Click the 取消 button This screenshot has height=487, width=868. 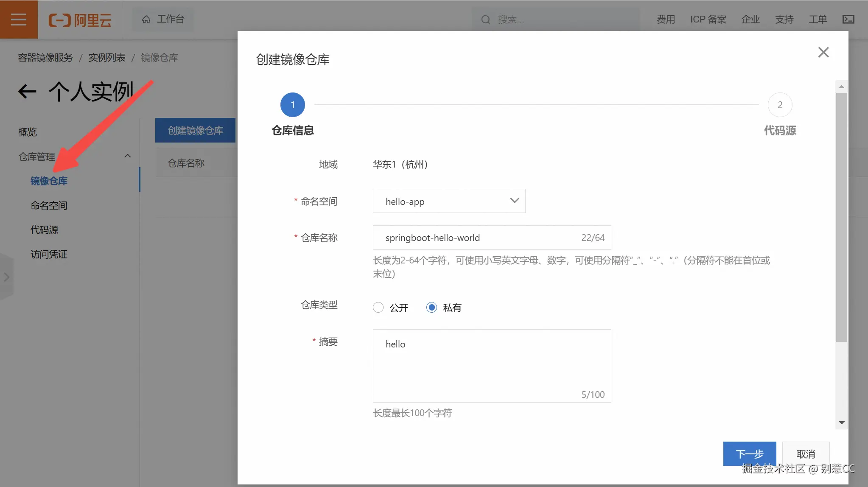[805, 453]
